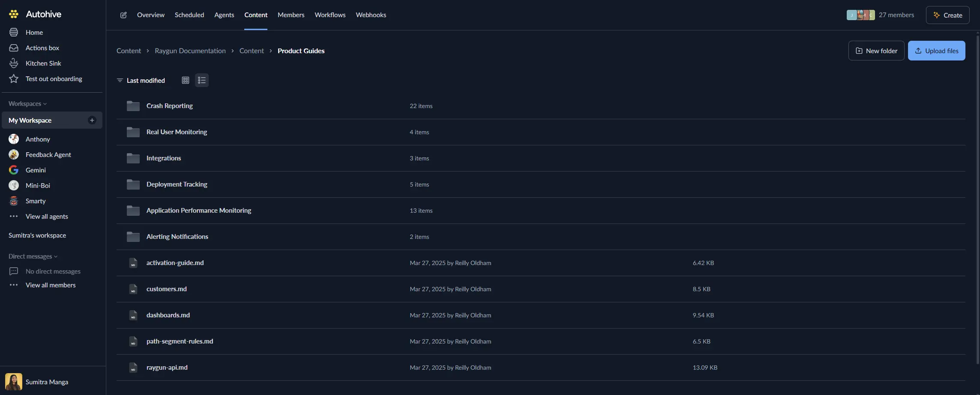Go to the Scheduled tab
Viewport: 980px width, 395px height.
(x=189, y=15)
